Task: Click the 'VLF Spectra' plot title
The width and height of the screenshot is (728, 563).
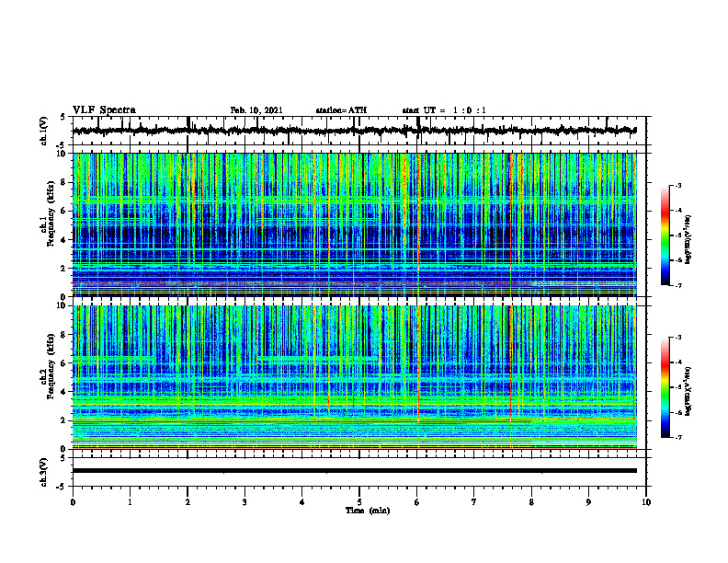Action: click(x=104, y=110)
